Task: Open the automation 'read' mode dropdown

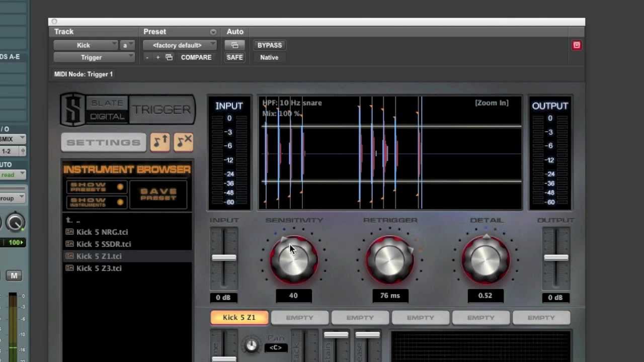Action: 12,175
